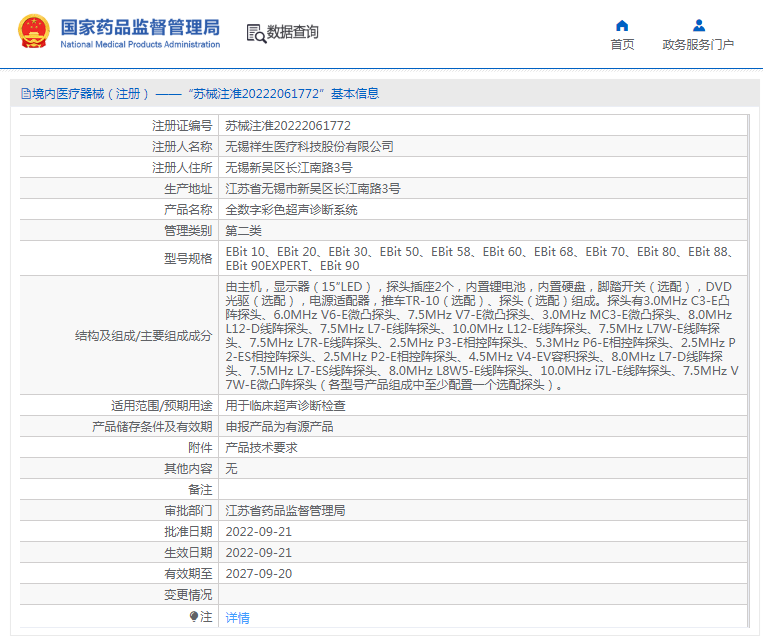This screenshot has width=763, height=636.
Task: Click the 变更情况 label
Action: [x=188, y=594]
